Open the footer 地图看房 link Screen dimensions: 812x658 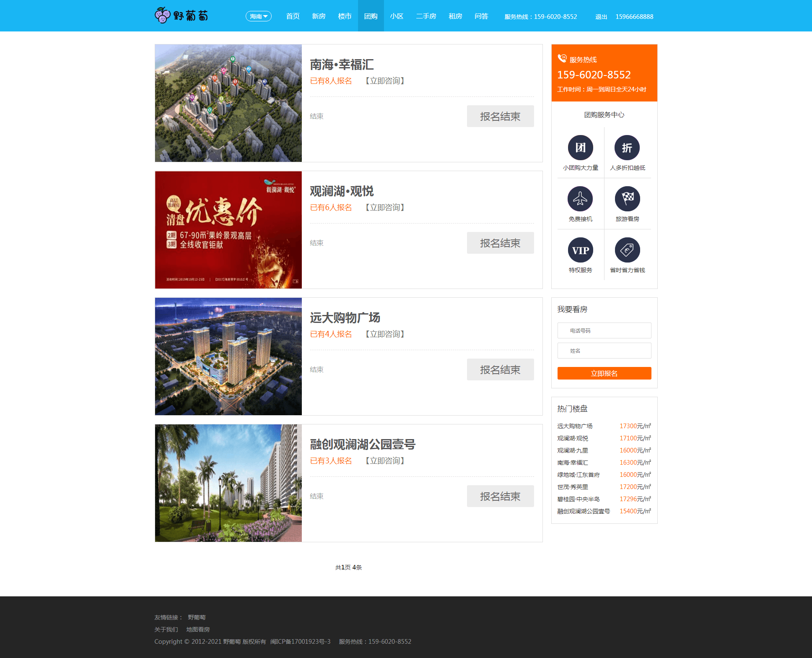198,629
